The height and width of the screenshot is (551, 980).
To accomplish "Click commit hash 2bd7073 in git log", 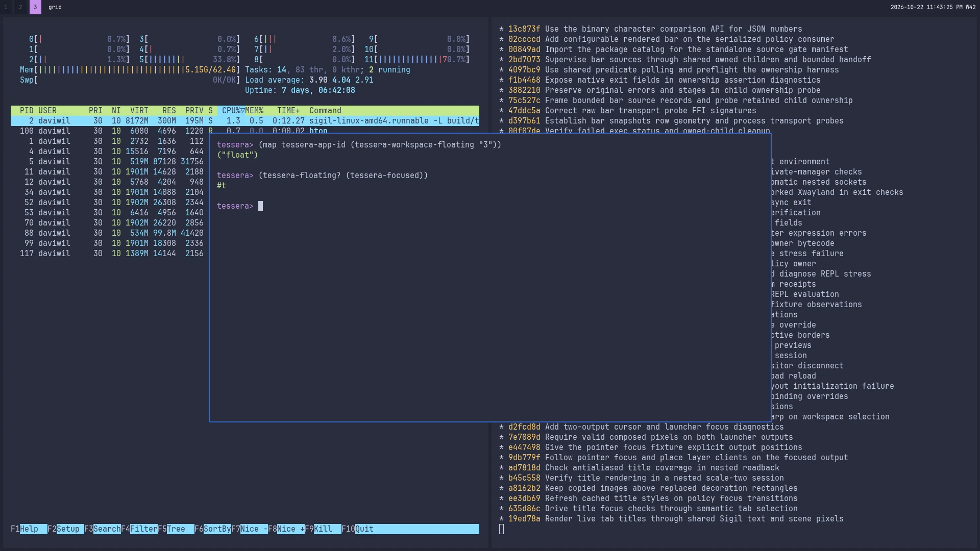I will pos(524,60).
